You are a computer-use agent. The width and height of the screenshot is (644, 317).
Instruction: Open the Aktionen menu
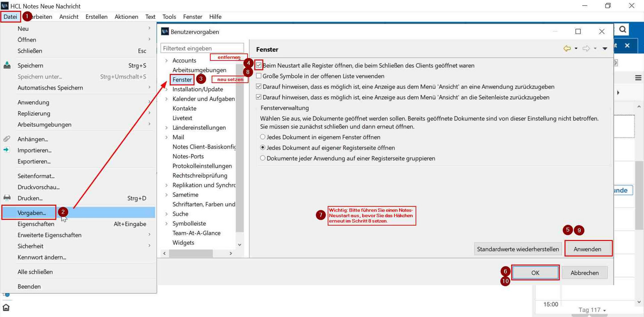coord(127,17)
